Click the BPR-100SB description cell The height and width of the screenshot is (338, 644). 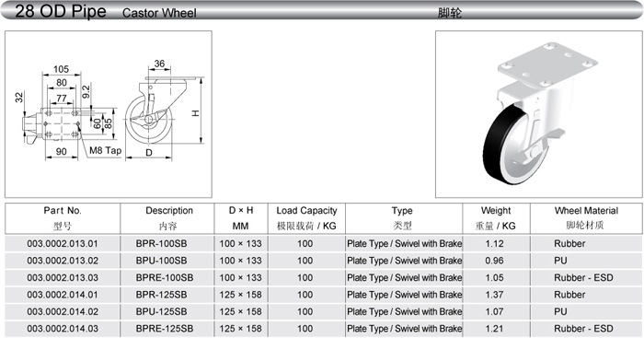[x=161, y=244]
